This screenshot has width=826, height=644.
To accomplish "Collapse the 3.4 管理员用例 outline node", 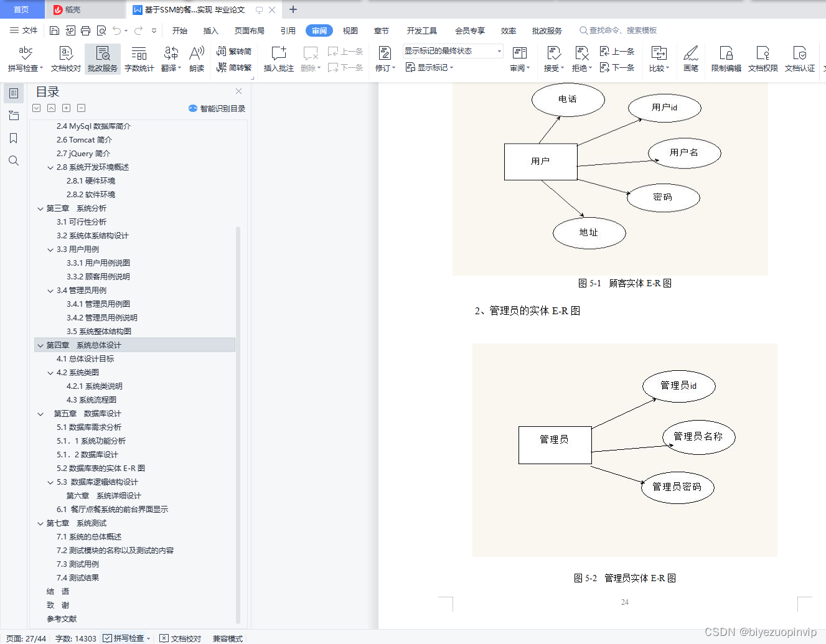I will (50, 291).
